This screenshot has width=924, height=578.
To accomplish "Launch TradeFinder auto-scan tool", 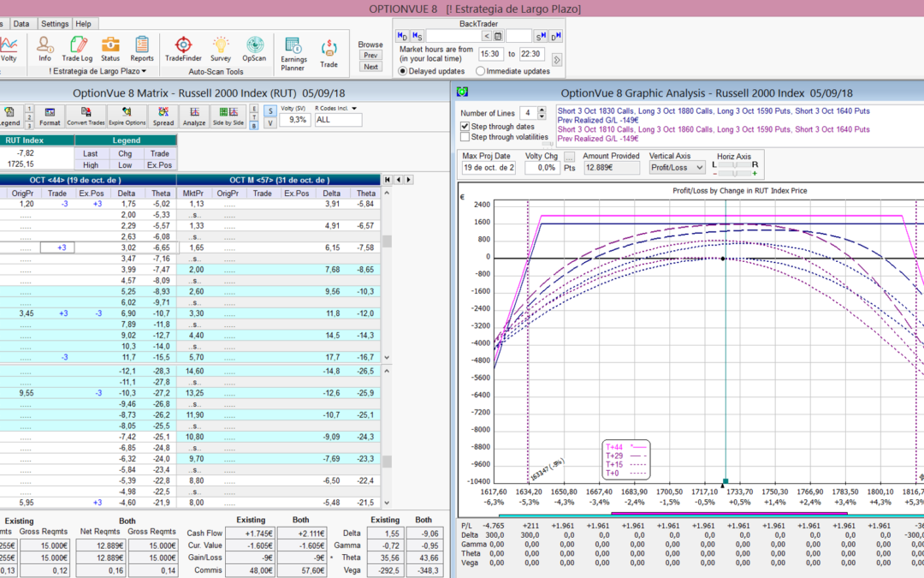I will [x=183, y=49].
